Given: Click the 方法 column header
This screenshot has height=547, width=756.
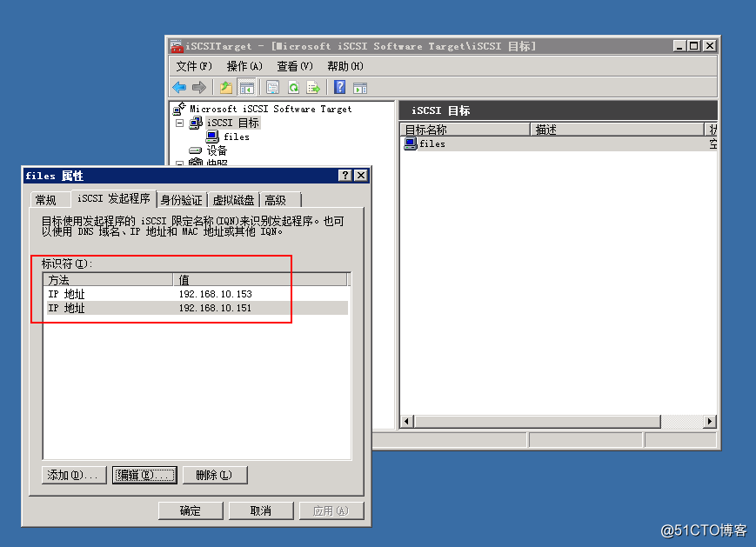Looking at the screenshot, I should coord(108,280).
